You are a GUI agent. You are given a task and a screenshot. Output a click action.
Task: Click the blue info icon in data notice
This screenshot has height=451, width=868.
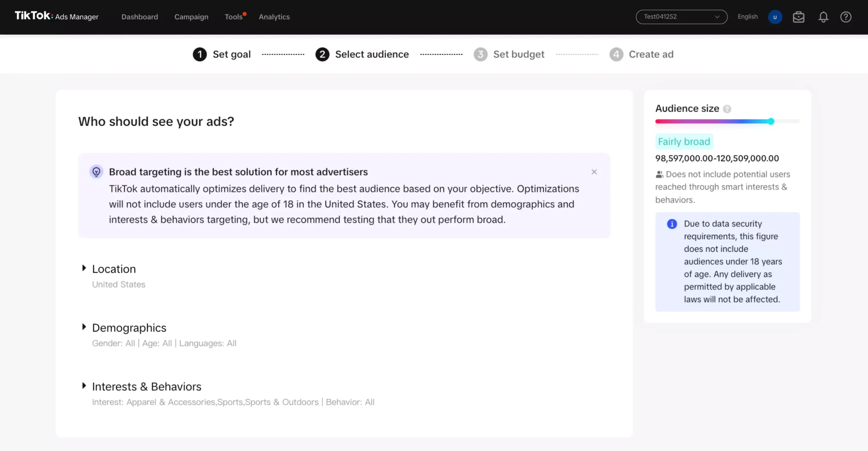pyautogui.click(x=672, y=224)
